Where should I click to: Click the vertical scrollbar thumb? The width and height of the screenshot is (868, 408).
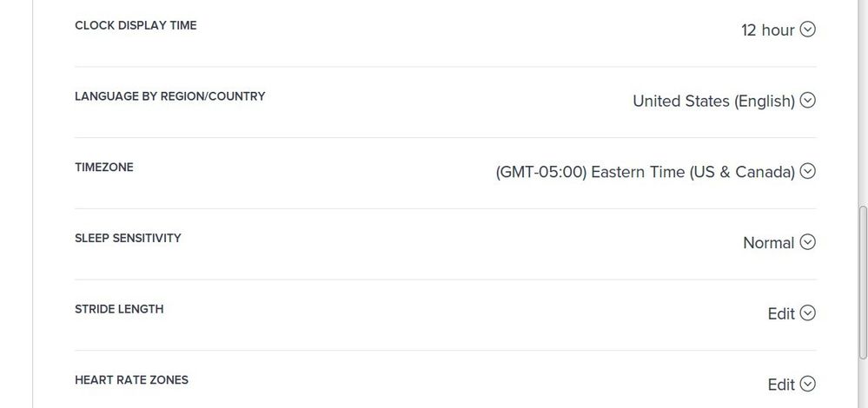pos(862,282)
